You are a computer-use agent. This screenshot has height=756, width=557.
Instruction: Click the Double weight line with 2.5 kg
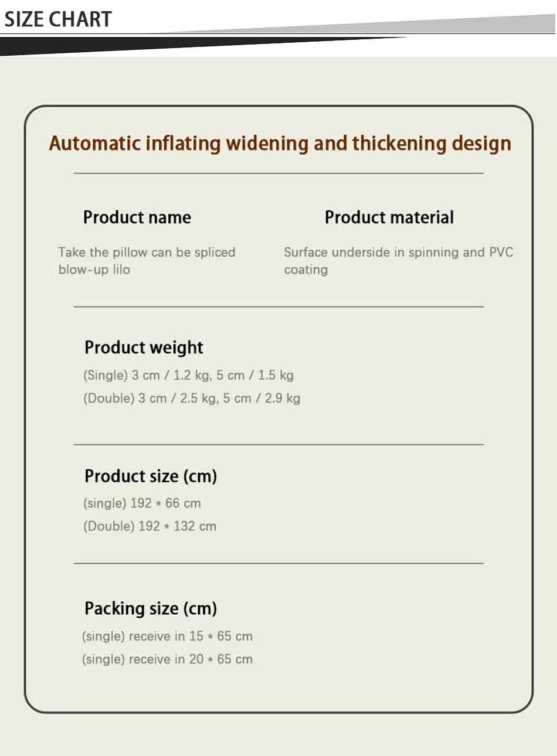click(192, 399)
